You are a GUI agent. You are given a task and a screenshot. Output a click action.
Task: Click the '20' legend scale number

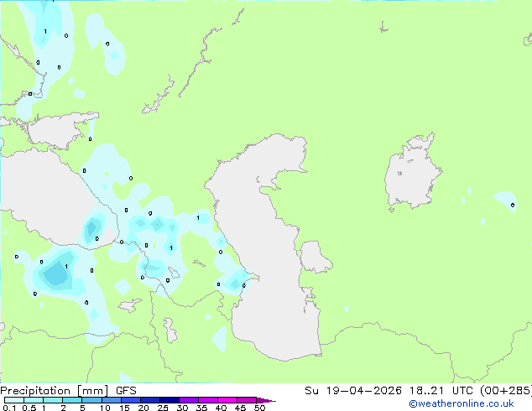[x=143, y=408]
